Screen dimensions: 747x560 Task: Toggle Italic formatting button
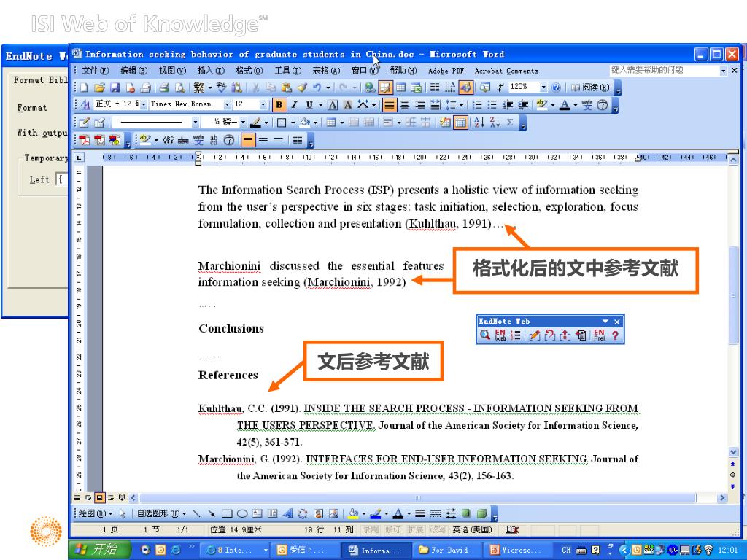click(x=295, y=105)
